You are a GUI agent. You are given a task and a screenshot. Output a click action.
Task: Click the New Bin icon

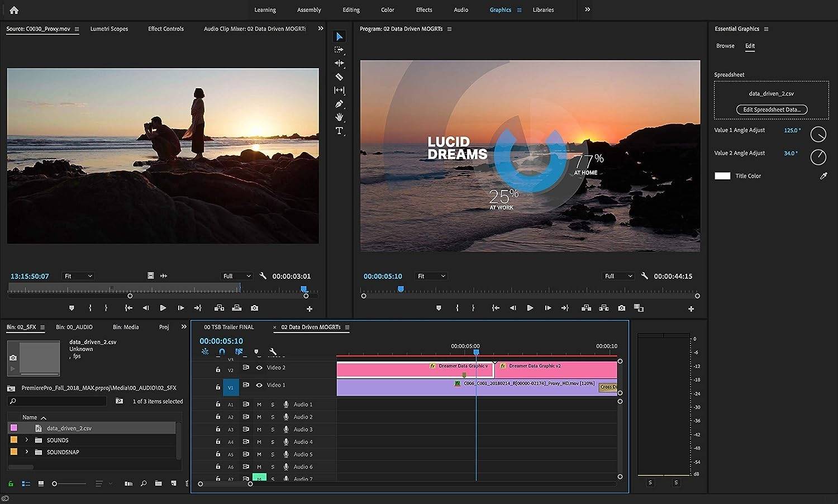click(158, 483)
